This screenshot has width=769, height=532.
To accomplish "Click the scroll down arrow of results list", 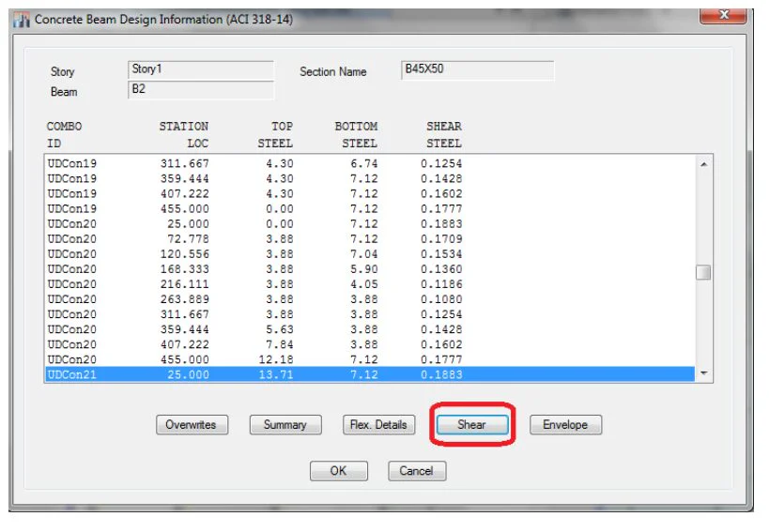I will [x=704, y=373].
